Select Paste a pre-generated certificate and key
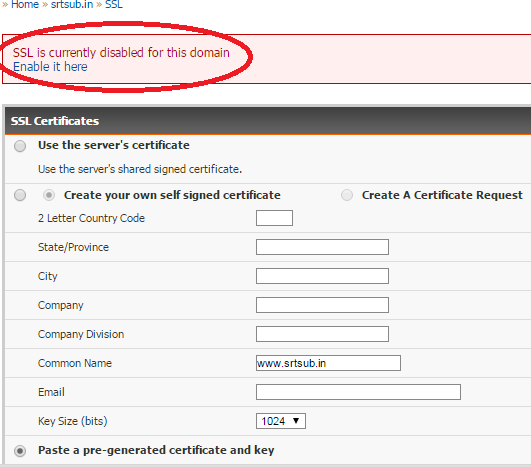Viewport: 531px width, 467px height. pyautogui.click(x=20, y=451)
